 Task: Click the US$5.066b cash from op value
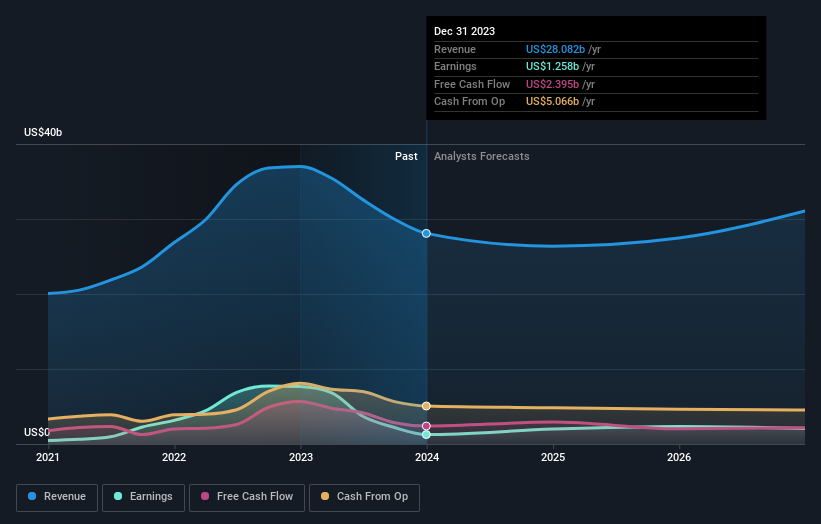[552, 102]
